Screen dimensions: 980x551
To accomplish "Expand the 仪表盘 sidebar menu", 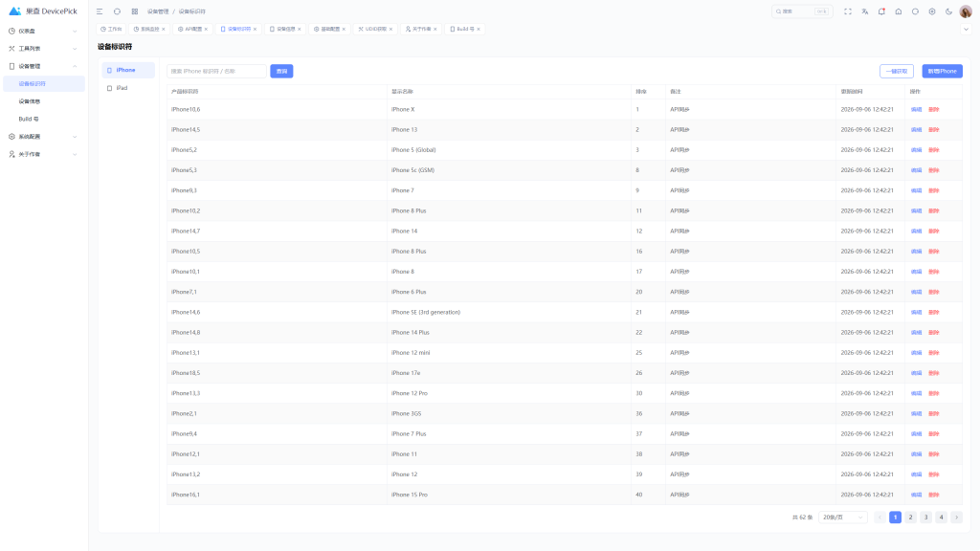I will [43, 31].
